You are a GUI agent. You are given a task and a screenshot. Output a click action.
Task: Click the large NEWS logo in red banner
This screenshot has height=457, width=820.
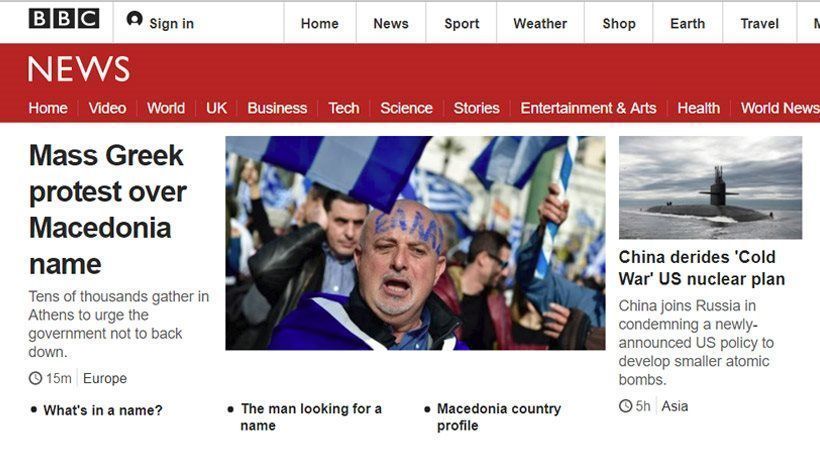(x=78, y=69)
